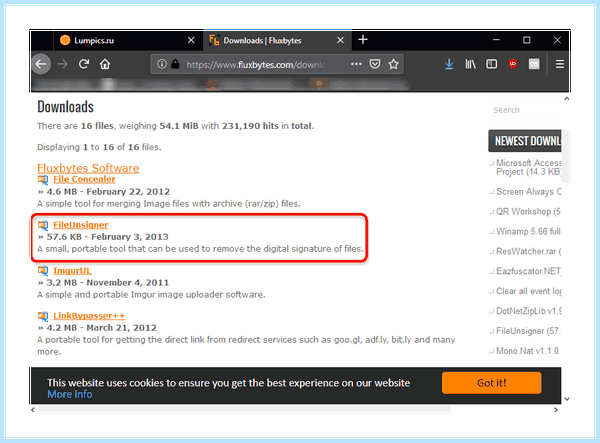Click the grey extension icon beside shield
This screenshot has width=600, height=443.
click(534, 64)
